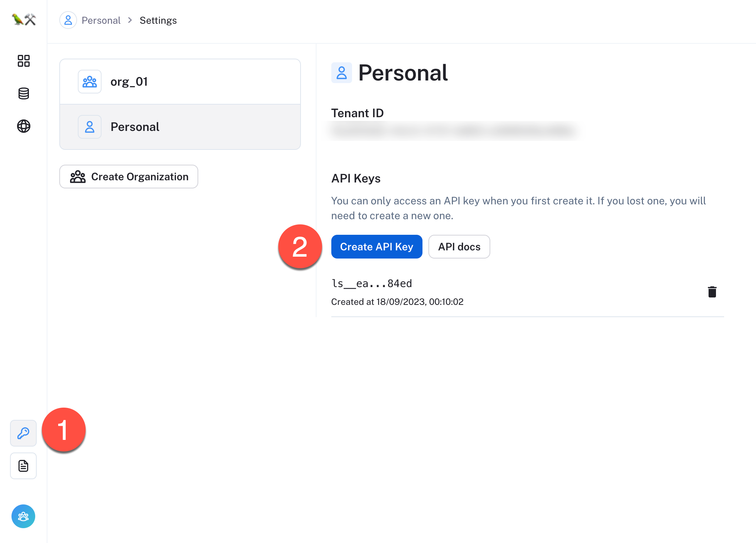Open the API docs link
The image size is (756, 543).
pos(459,247)
